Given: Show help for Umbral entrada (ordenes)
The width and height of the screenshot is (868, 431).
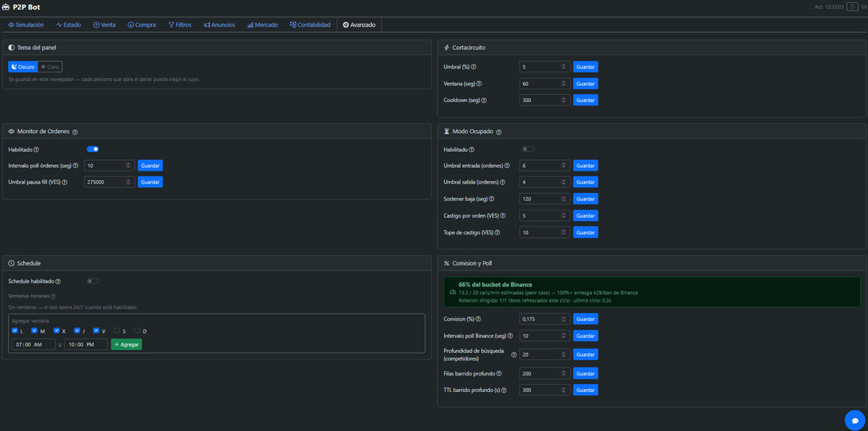Looking at the screenshot, I should pyautogui.click(x=509, y=166).
